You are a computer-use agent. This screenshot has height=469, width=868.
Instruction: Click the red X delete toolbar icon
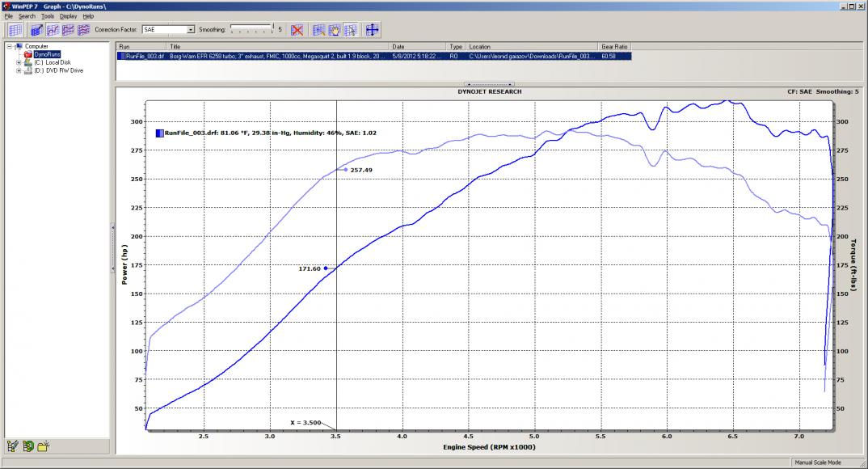[x=297, y=30]
